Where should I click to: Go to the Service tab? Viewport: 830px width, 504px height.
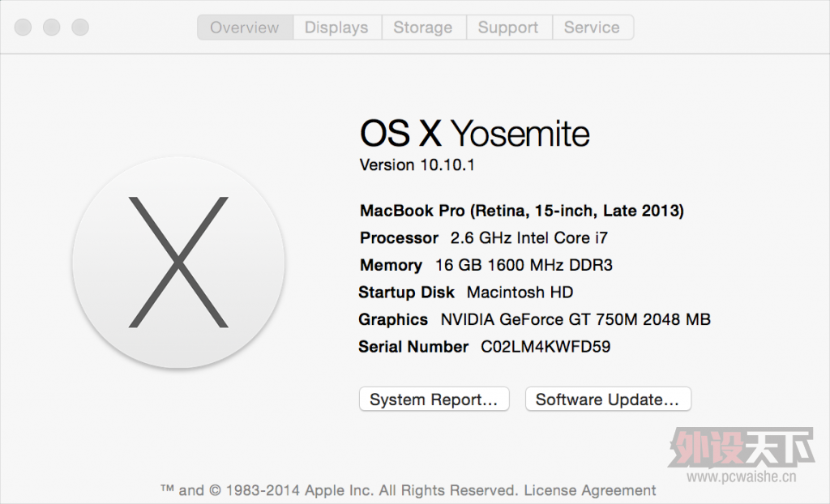(593, 27)
